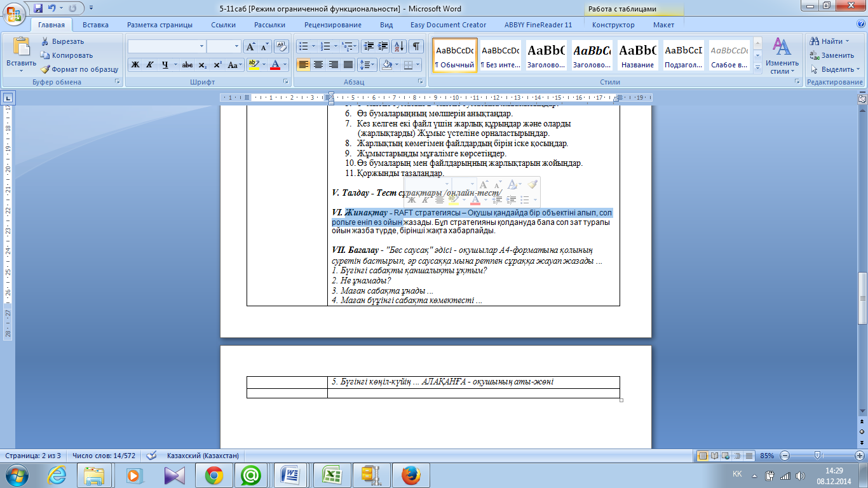
Task: Undo the last action
Action: (51, 9)
